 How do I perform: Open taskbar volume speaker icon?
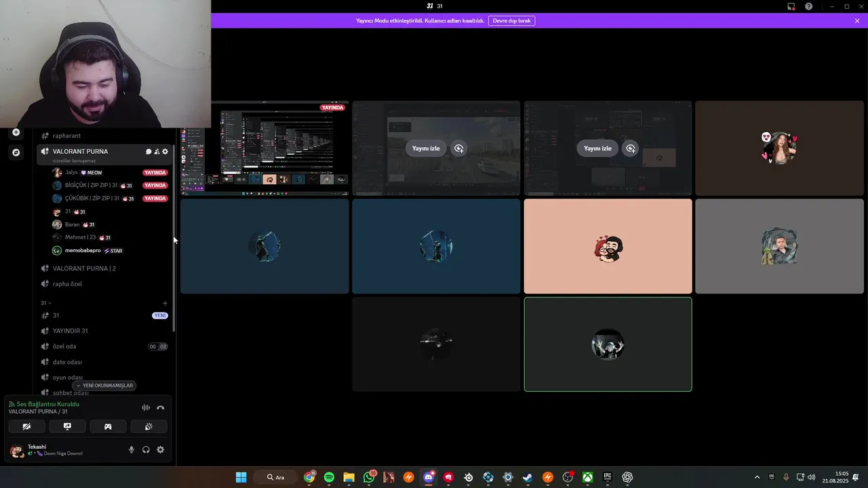coord(811,477)
